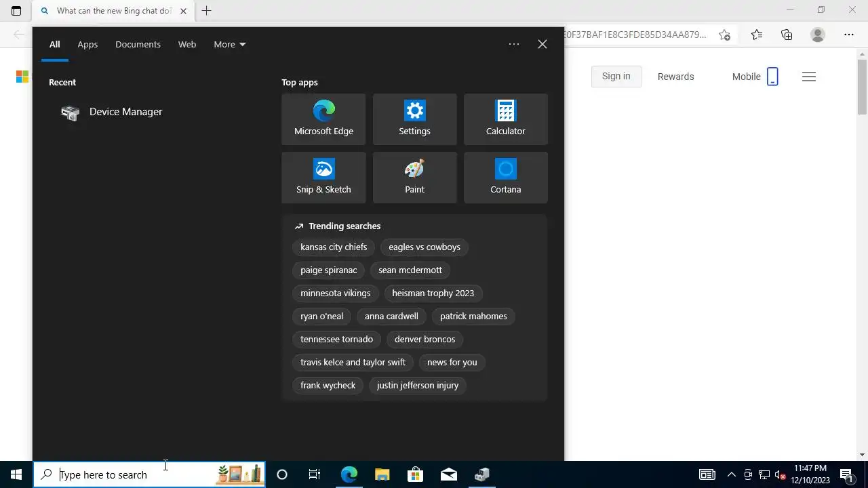Click Edge tab actions menu icon
The height and width of the screenshot is (488, 868).
pos(16,11)
